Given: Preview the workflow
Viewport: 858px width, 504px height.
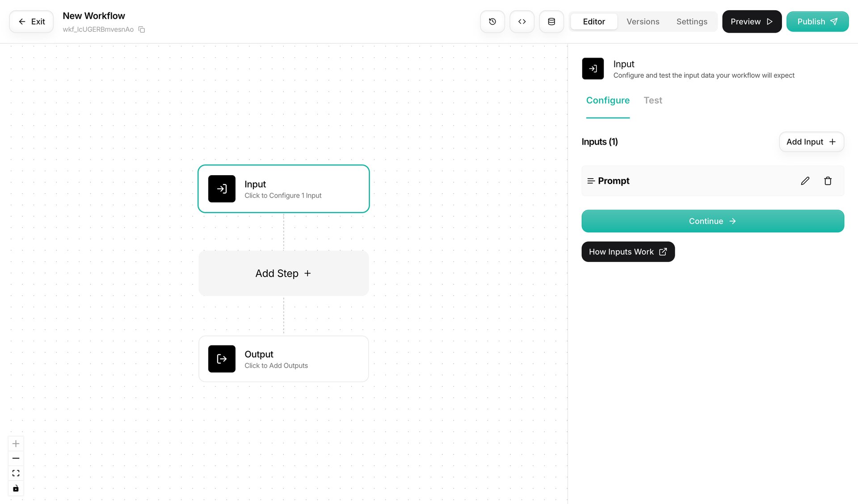Looking at the screenshot, I should pos(752,21).
